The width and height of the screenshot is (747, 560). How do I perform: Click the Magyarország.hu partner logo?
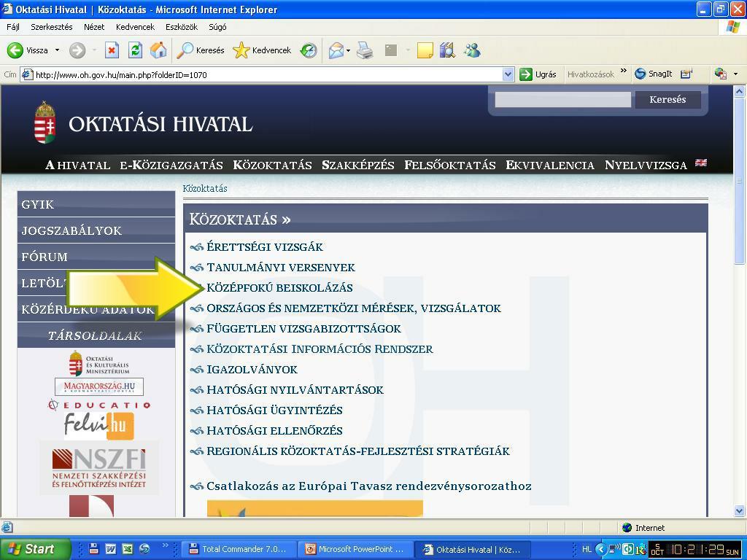99,386
